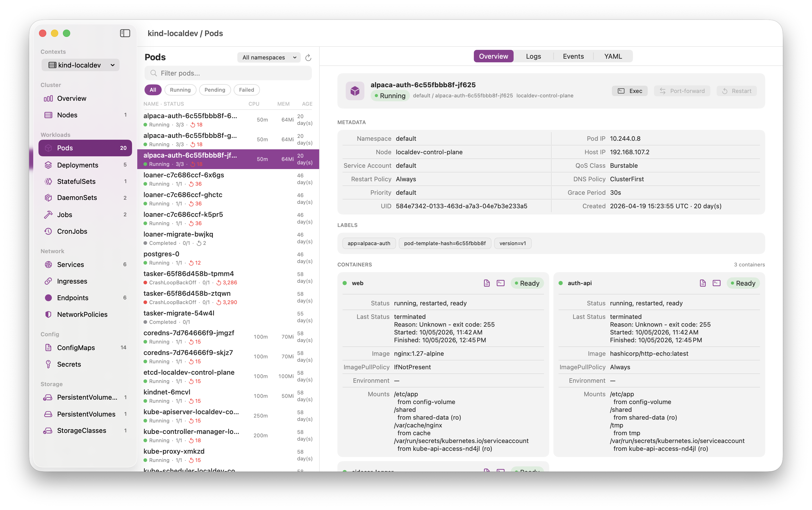Filter pods by Failed status
This screenshot has height=510, width=812.
(x=246, y=90)
